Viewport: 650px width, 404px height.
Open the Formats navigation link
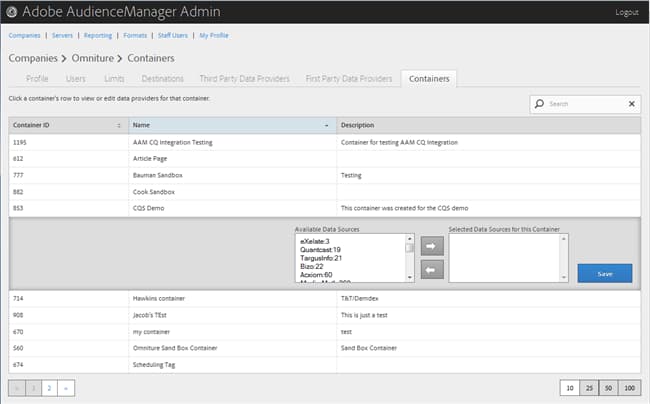tap(135, 35)
